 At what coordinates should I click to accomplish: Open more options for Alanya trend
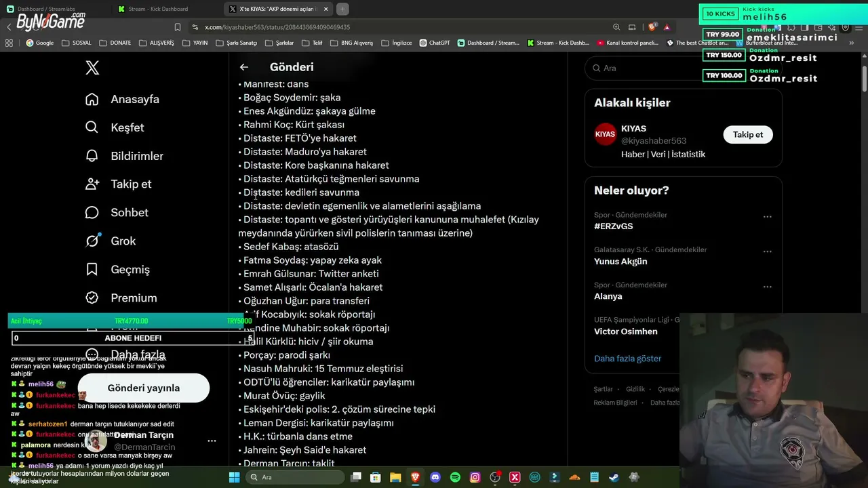click(x=768, y=287)
